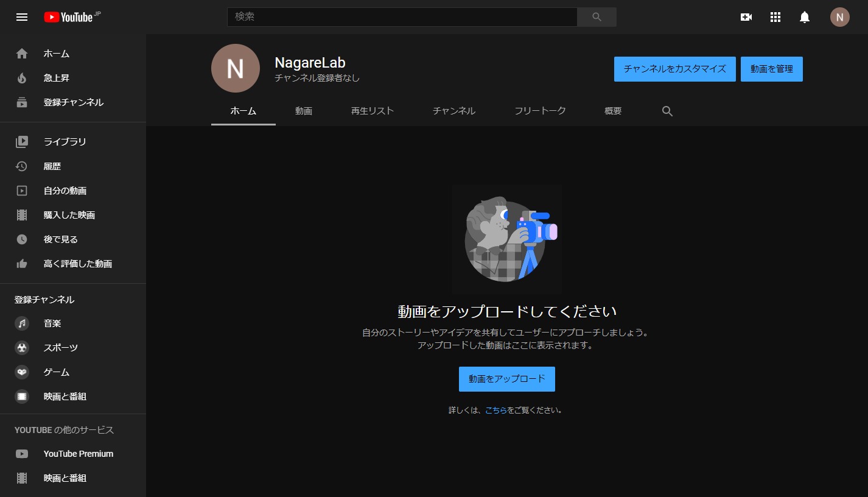Open 急上昇 in the sidebar
Screen dimensions: 868x497
click(x=73, y=78)
